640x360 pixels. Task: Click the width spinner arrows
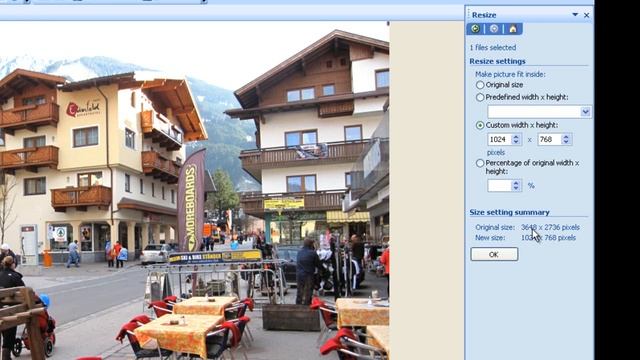coord(516,140)
